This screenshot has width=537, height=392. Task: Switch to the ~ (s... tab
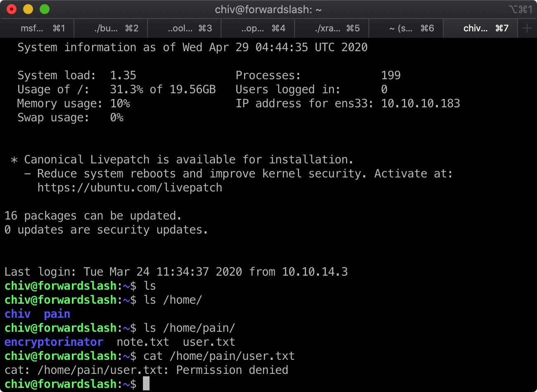406,28
